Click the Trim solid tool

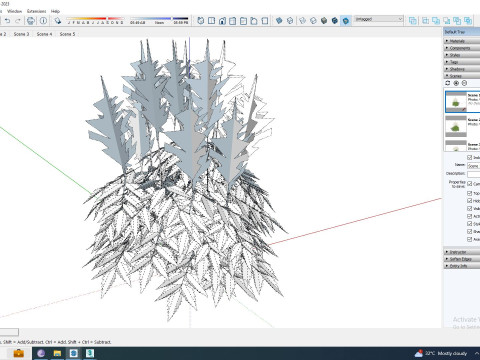coord(457,21)
